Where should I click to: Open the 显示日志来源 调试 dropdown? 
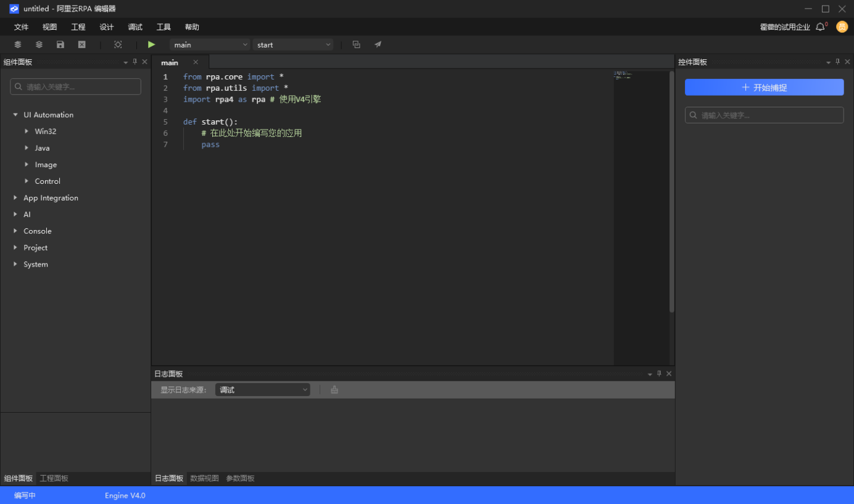262,390
